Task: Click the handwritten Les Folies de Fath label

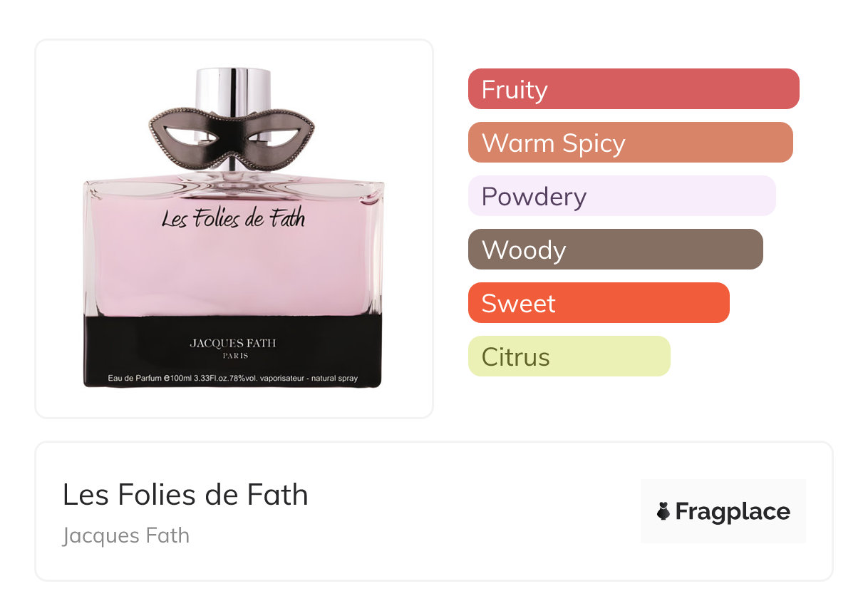Action: pyautogui.click(x=233, y=217)
